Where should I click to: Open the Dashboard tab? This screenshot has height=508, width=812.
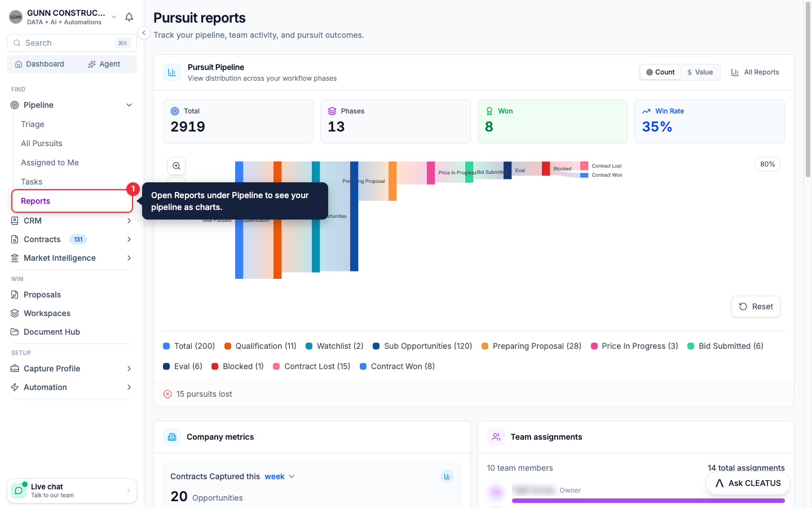click(x=39, y=64)
